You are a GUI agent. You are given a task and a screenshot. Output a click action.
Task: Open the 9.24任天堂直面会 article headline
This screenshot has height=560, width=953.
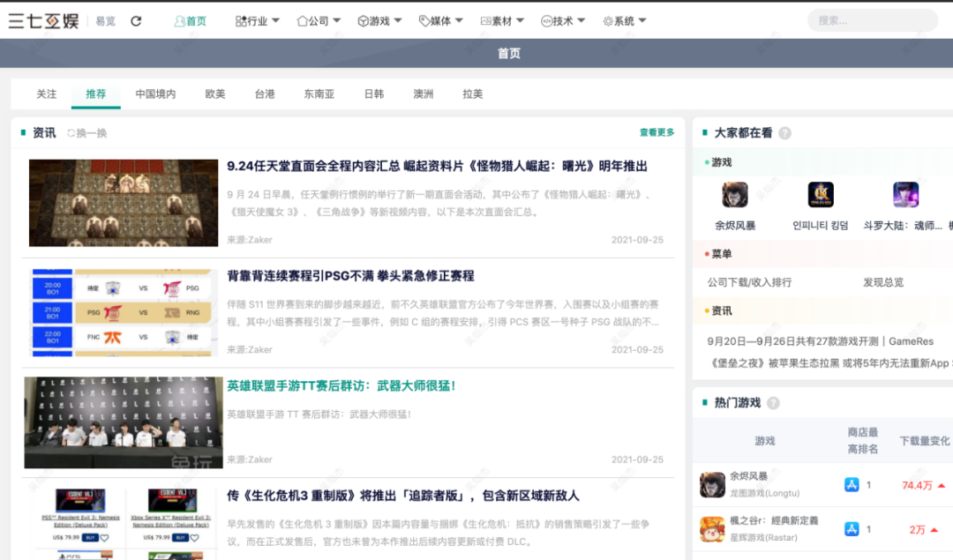[x=437, y=167]
